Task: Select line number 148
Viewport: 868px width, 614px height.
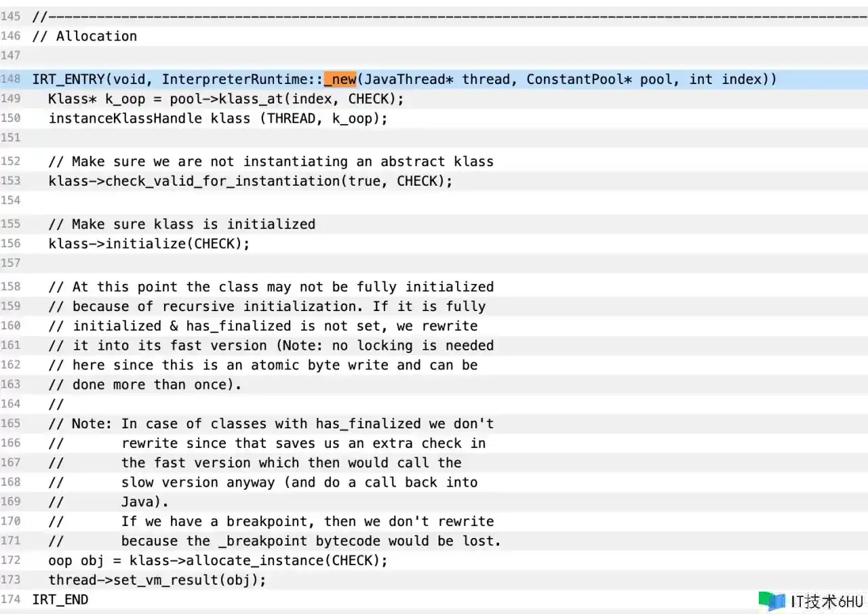Action: 10,79
